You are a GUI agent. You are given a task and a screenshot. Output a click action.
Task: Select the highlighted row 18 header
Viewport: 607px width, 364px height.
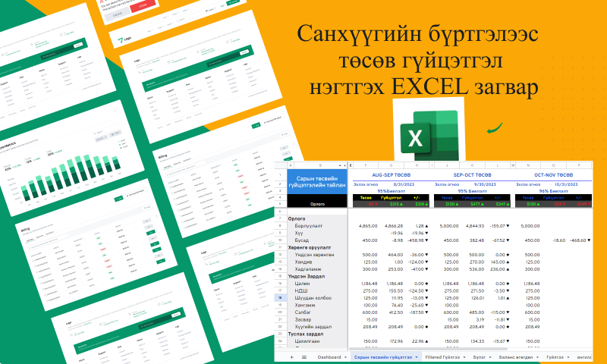click(280, 298)
